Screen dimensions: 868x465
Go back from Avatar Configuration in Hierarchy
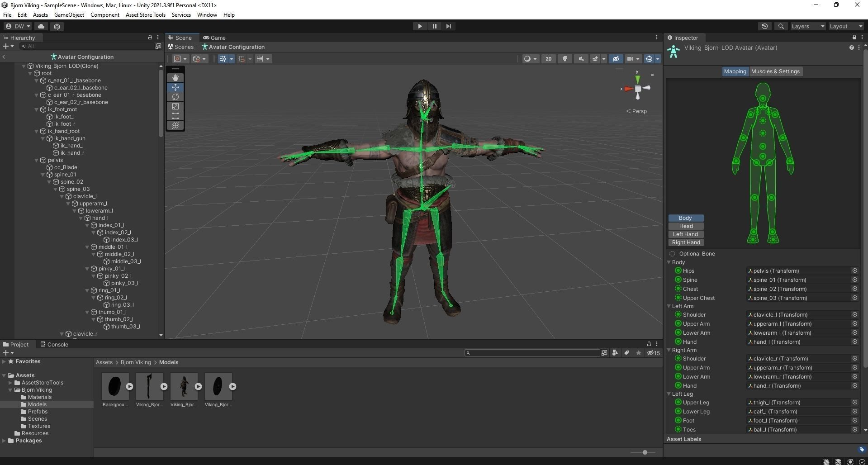pyautogui.click(x=4, y=57)
